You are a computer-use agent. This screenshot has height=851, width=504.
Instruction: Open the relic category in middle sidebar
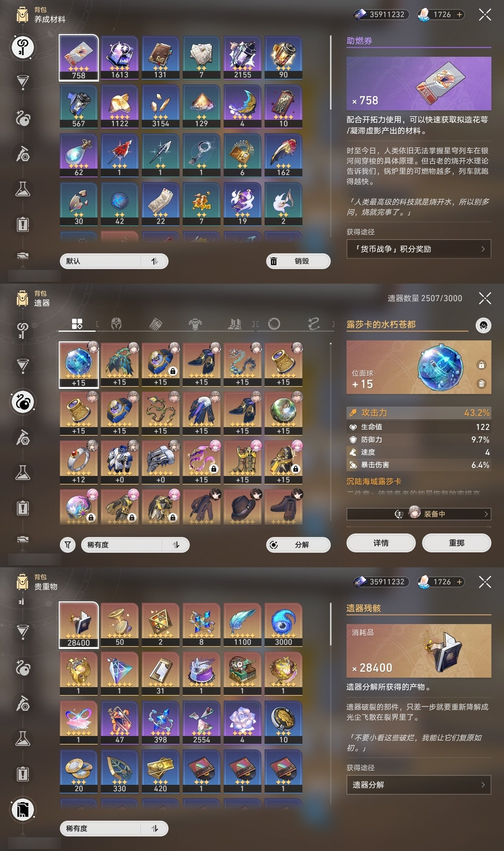tap(23, 402)
